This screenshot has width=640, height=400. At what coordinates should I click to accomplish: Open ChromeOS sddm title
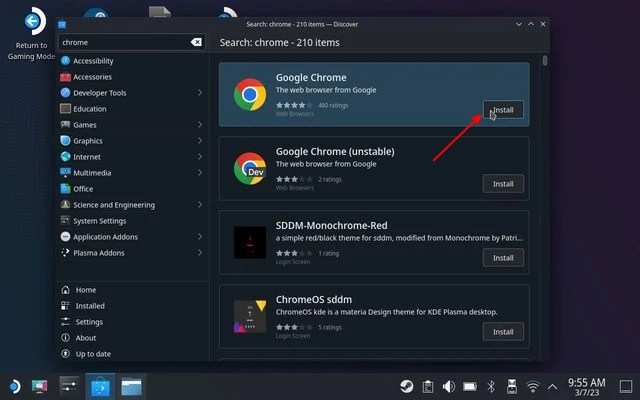coord(313,299)
